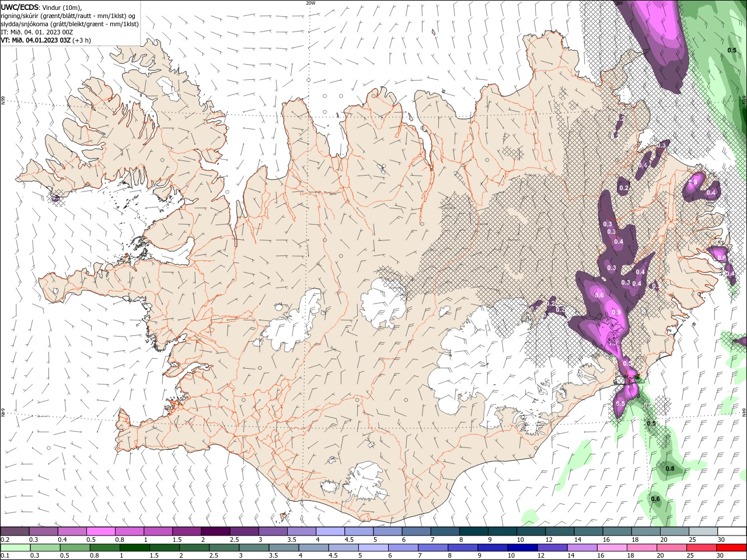Choose the 10 teal swatch in the snow scale

click(530, 531)
